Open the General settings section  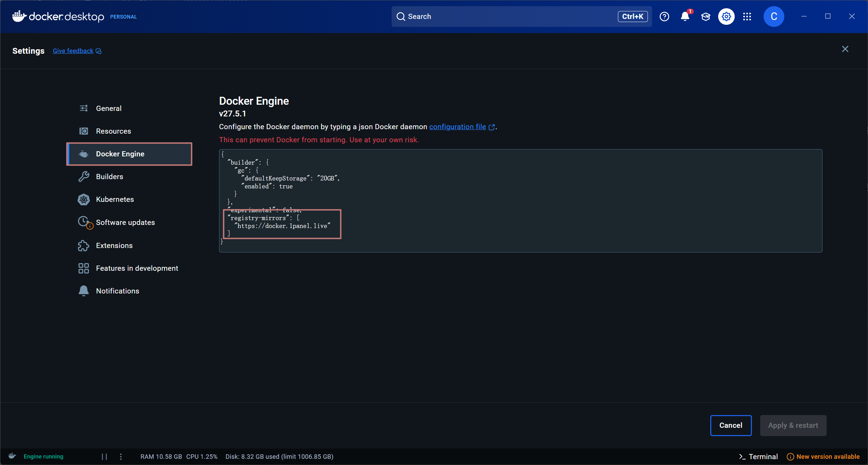[130, 108]
